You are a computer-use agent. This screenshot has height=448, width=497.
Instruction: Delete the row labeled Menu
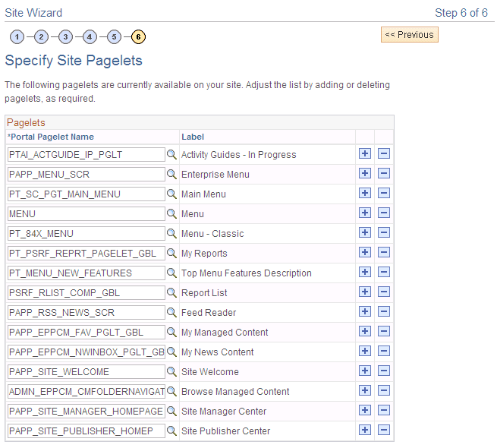coord(384,213)
